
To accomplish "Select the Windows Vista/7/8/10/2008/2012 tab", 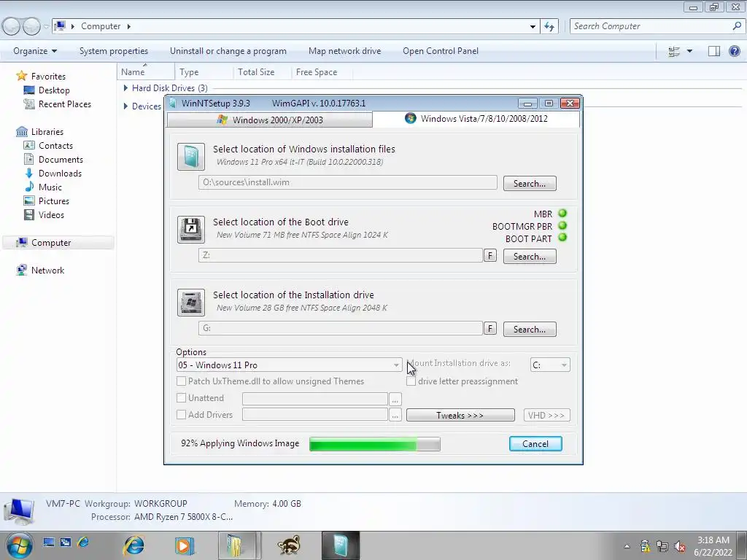I will [x=476, y=119].
